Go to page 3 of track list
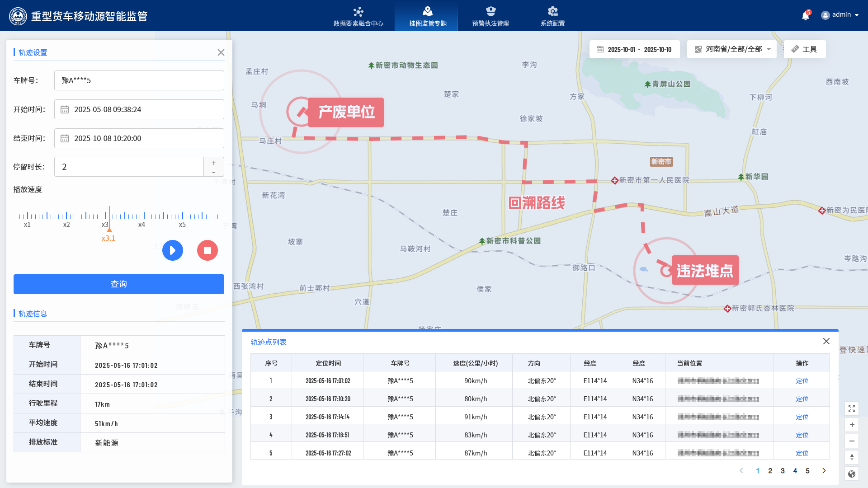Screen dimensions: 868x488 pyautogui.click(x=783, y=471)
